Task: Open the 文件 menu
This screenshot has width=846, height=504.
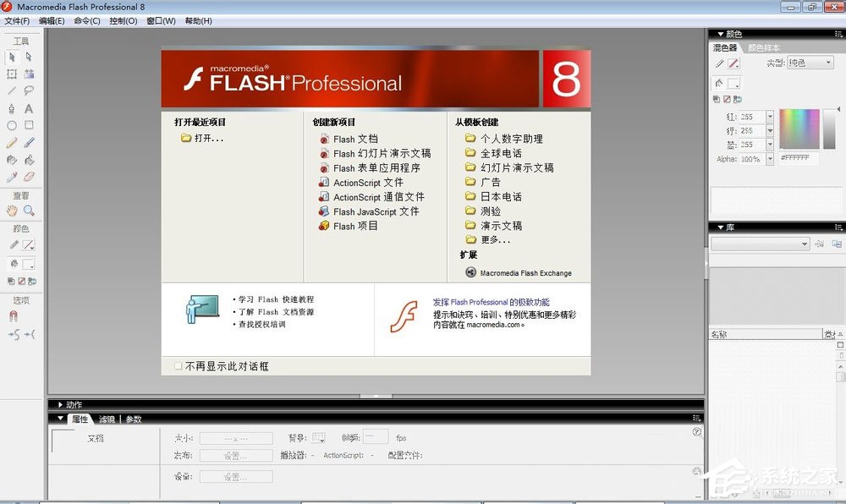Action: 19,20
